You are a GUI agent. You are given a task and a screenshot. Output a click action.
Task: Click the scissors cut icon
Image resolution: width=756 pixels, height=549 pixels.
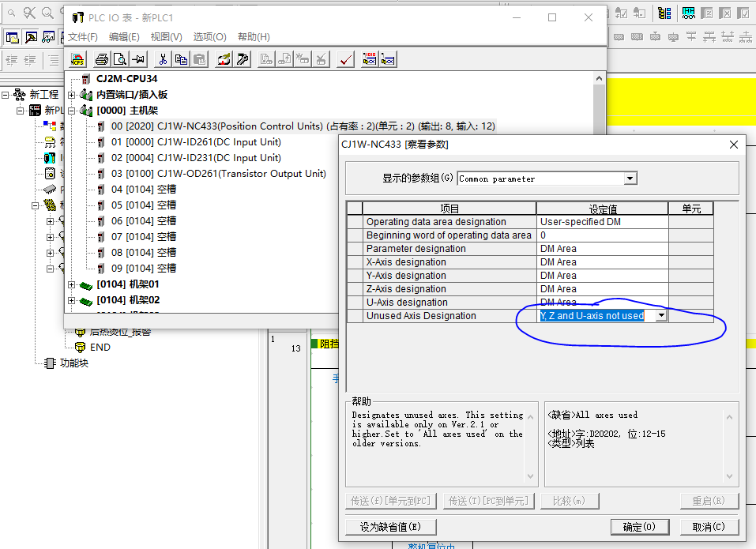click(x=163, y=59)
